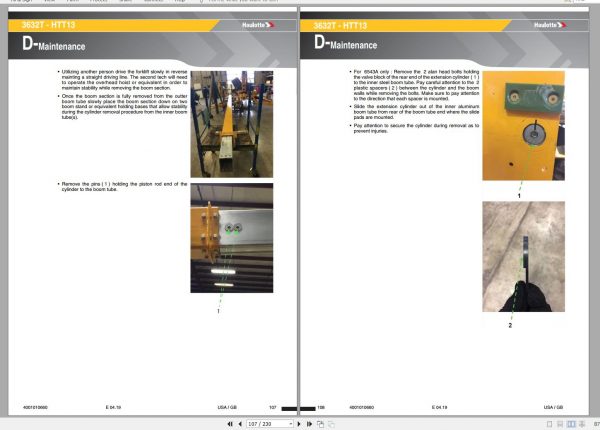Switch to continuous page view
The height and width of the screenshot is (430, 600).
point(560,424)
